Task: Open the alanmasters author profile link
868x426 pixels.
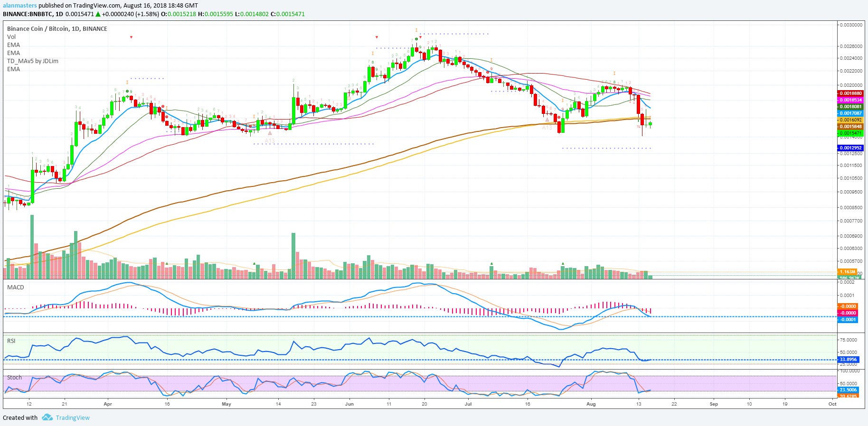Action: pos(20,6)
